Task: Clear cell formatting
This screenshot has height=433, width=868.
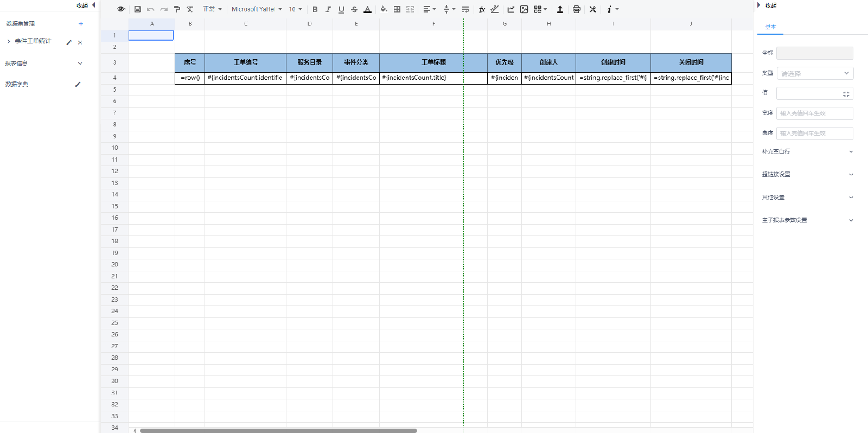Action: [190, 9]
